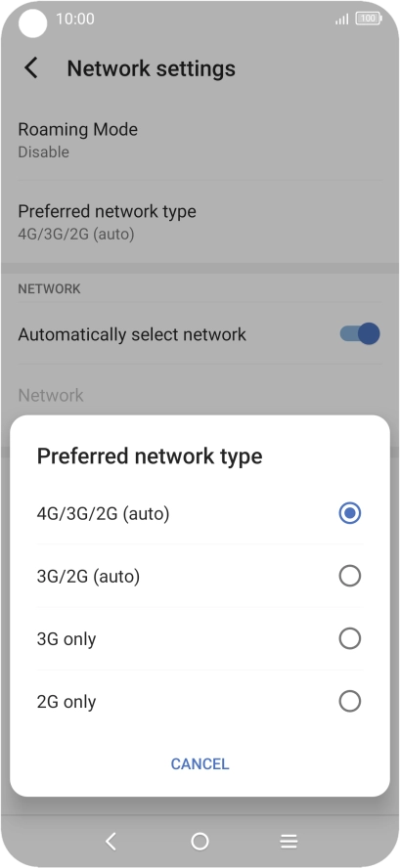
Task: Open Roaming Mode setting
Action: 200,140
